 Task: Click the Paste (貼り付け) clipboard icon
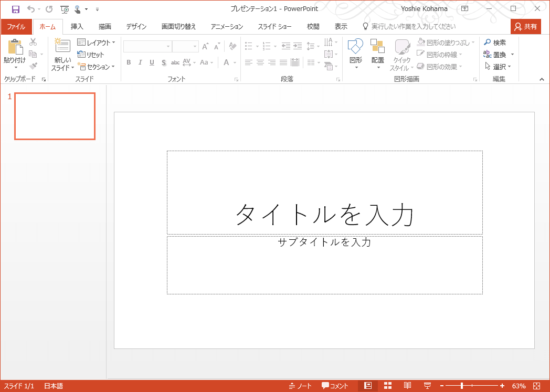point(14,48)
